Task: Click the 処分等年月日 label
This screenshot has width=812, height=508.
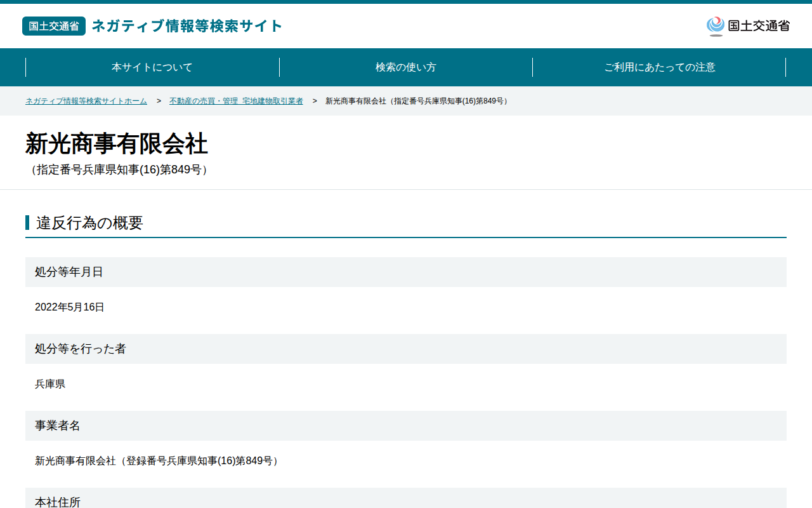Action: (x=69, y=272)
